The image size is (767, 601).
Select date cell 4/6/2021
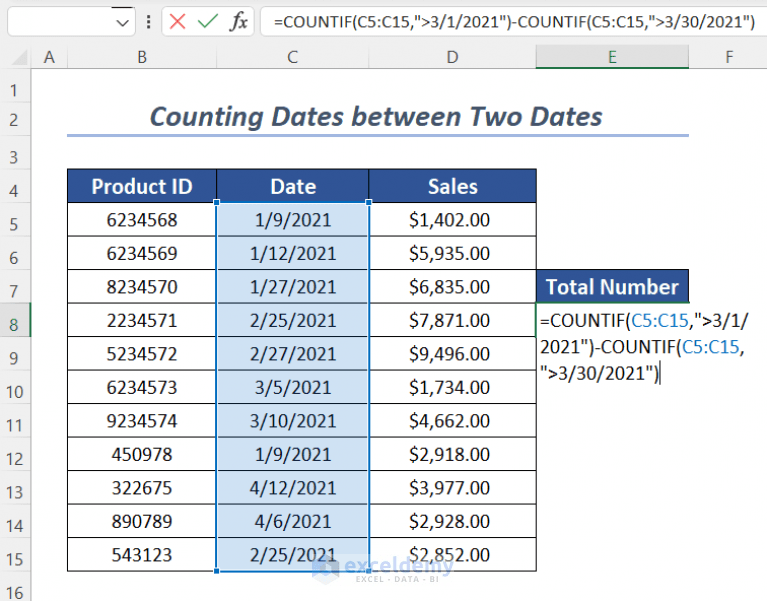(293, 521)
